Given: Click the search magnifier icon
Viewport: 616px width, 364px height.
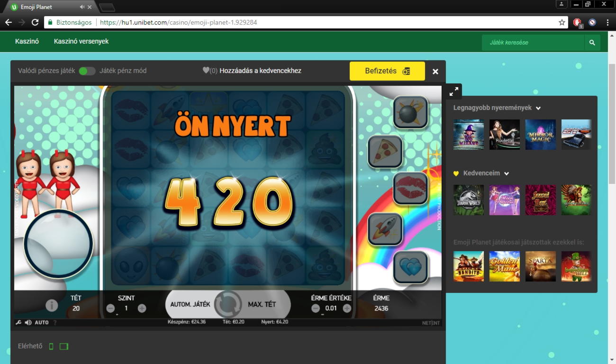Looking at the screenshot, I should (592, 43).
